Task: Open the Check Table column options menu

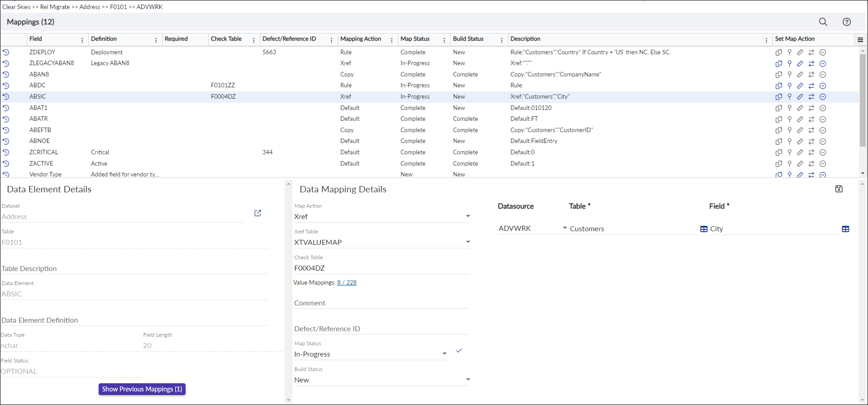Action: (x=253, y=40)
